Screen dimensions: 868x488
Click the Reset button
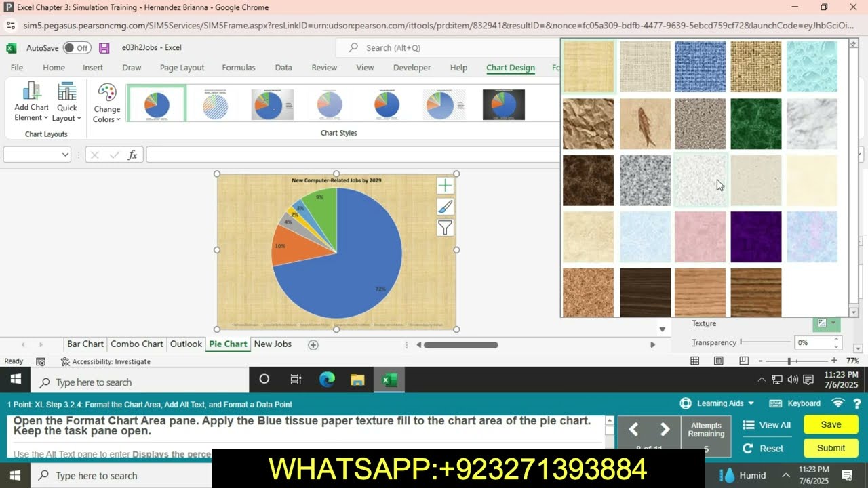[x=763, y=449]
